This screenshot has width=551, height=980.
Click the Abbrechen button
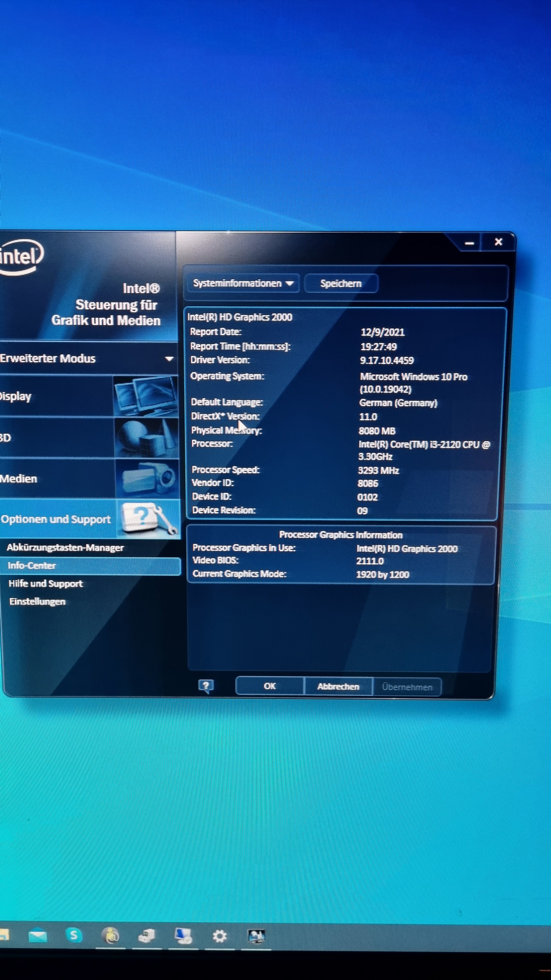pos(338,687)
